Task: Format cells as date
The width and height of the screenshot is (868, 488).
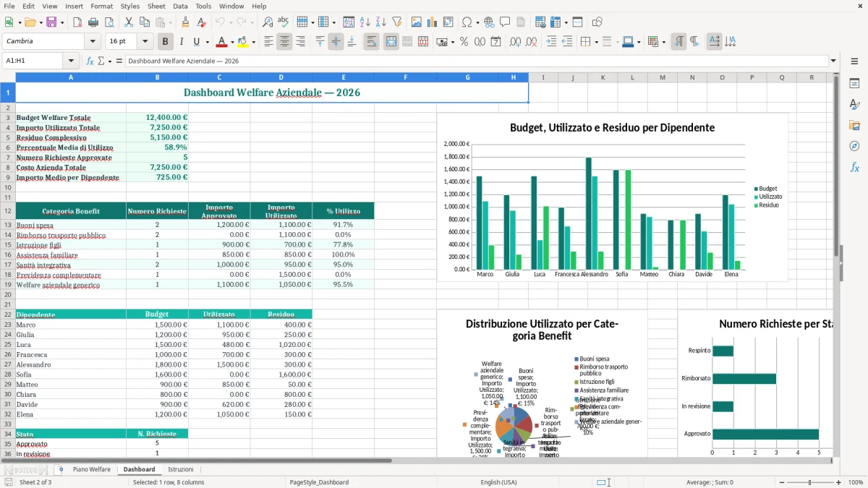Action: coord(495,42)
